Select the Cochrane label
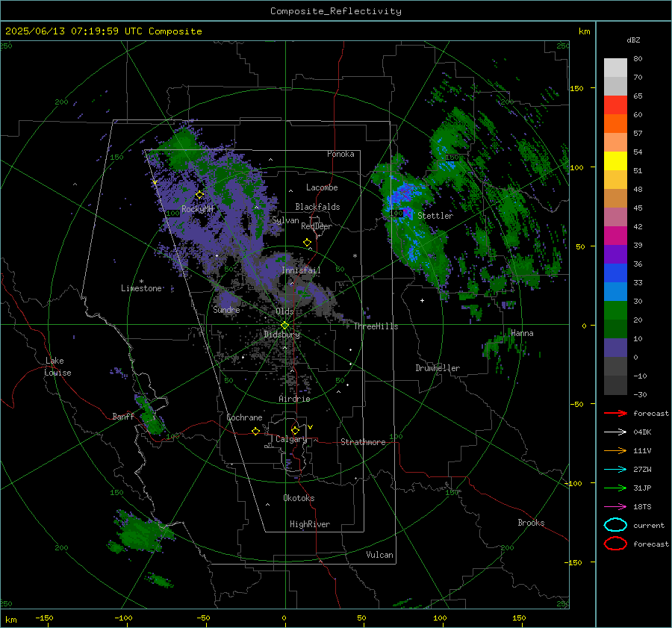 [x=244, y=417]
